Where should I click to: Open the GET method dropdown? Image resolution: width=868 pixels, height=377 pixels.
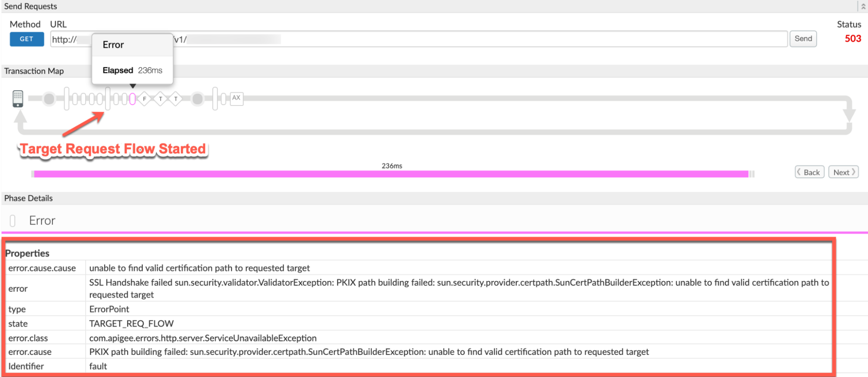click(x=26, y=39)
